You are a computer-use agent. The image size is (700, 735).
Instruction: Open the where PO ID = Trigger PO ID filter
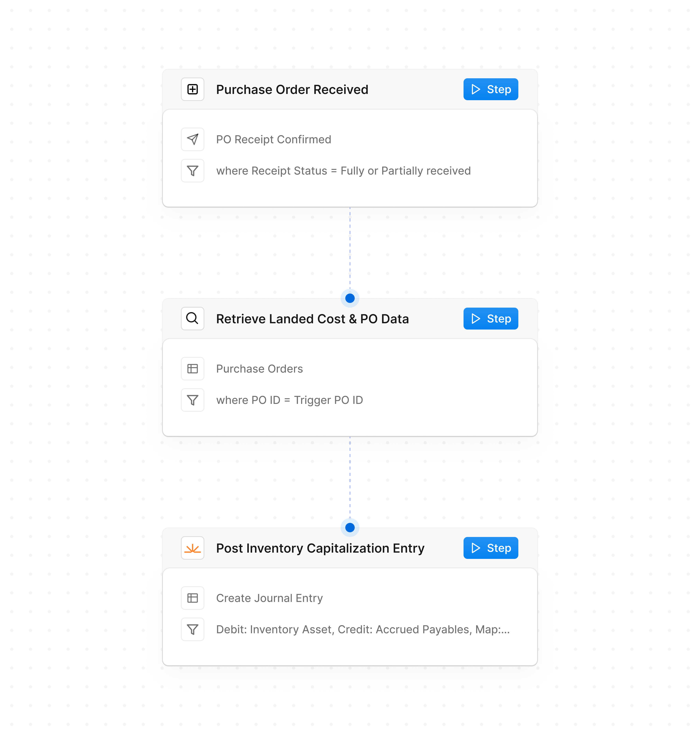click(x=290, y=400)
